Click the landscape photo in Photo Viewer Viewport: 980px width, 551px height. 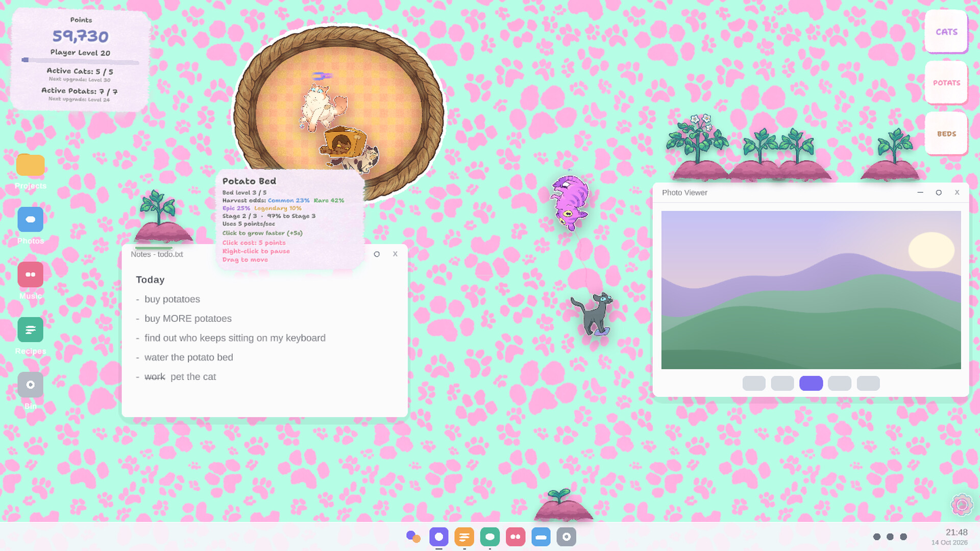[811, 290]
